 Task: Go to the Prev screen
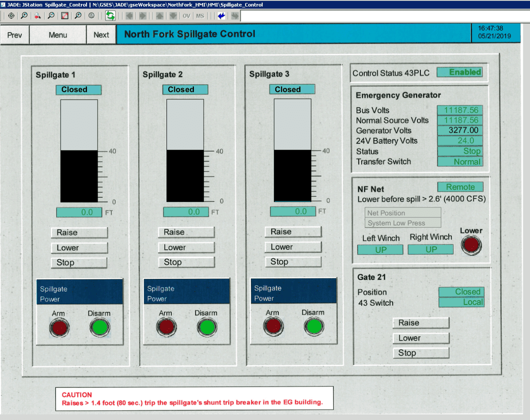tap(15, 35)
